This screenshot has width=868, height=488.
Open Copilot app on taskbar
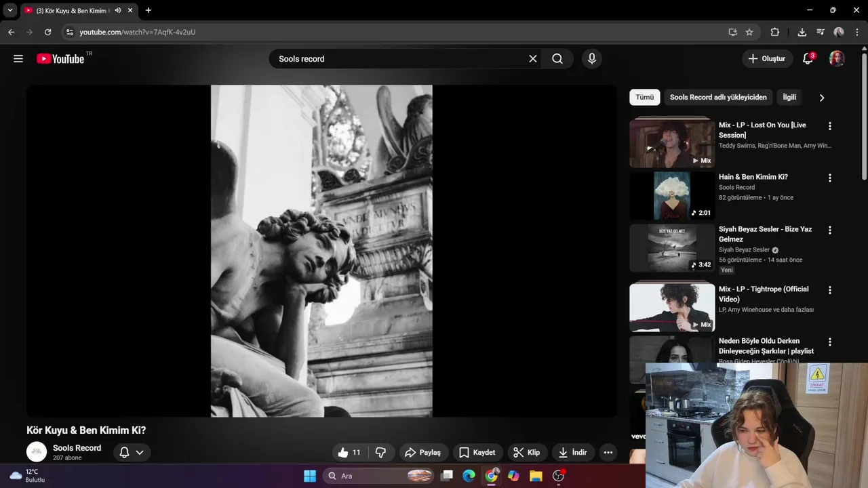tap(513, 476)
